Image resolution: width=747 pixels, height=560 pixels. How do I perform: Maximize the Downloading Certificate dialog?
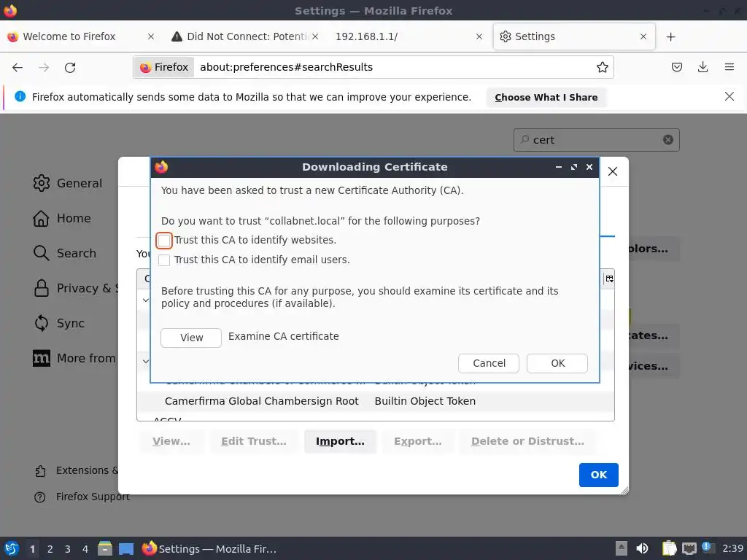(574, 167)
